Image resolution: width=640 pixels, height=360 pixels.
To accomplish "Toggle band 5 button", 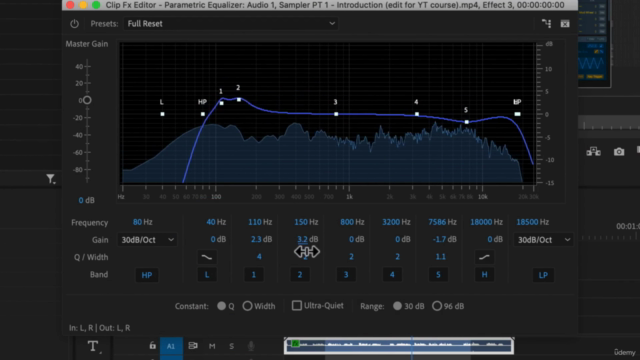I will pyautogui.click(x=438, y=275).
